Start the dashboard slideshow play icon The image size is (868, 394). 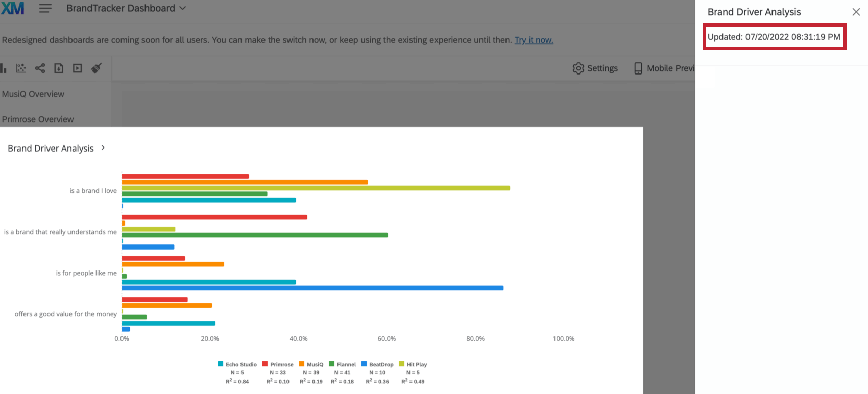[x=77, y=68]
